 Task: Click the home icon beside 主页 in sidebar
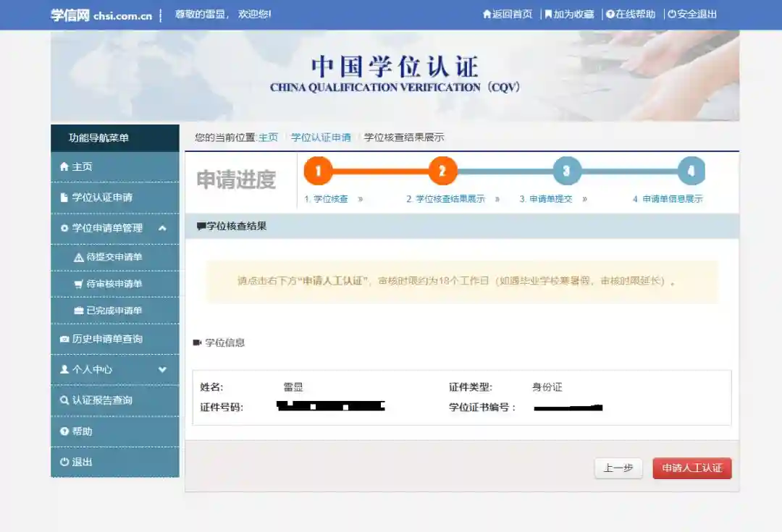64,166
